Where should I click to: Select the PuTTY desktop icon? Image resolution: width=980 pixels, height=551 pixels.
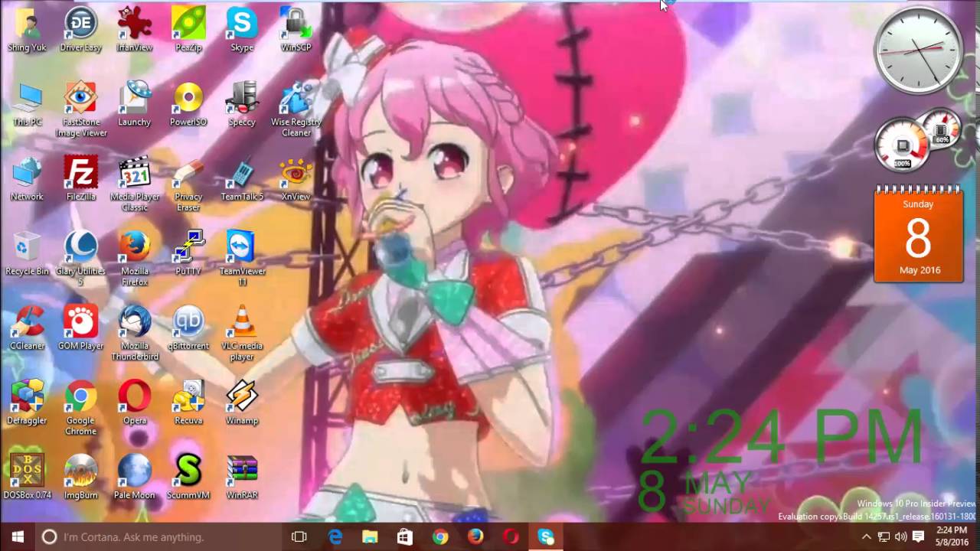pyautogui.click(x=188, y=254)
